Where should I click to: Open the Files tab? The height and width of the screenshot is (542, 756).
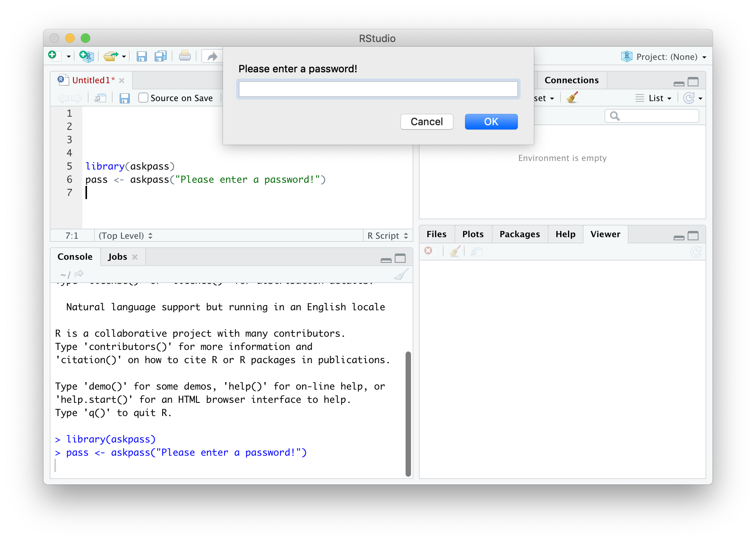[436, 234]
